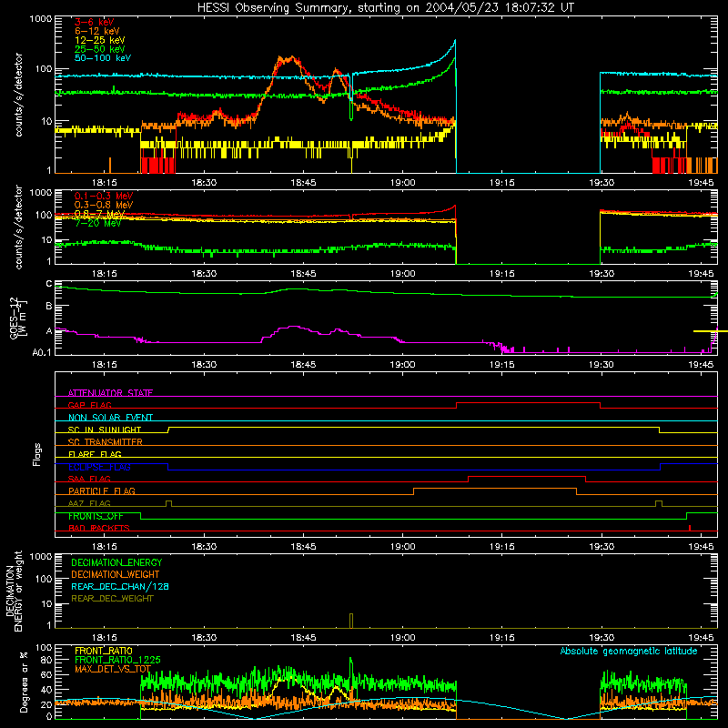Click the orange MAX_DET_VS_TOT legend label
Image resolution: width=728 pixels, height=728 pixels.
coord(113,669)
